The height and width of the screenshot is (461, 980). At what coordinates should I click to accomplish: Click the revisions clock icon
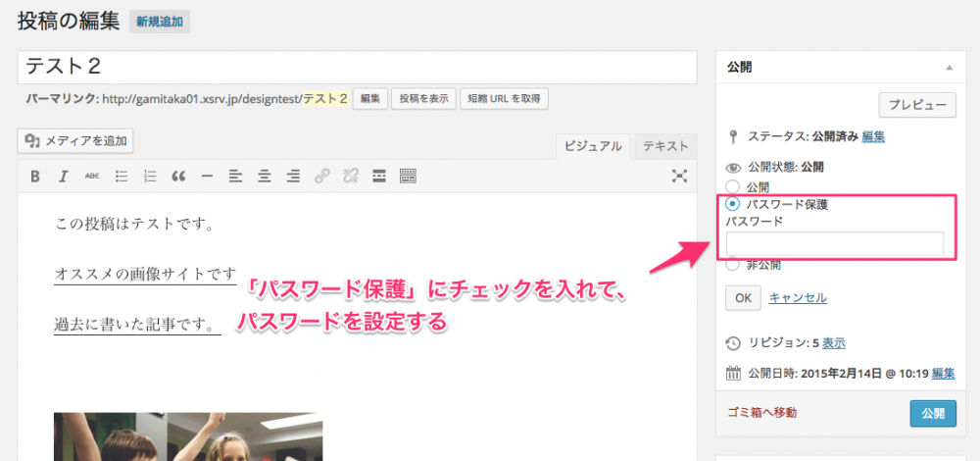click(x=733, y=342)
